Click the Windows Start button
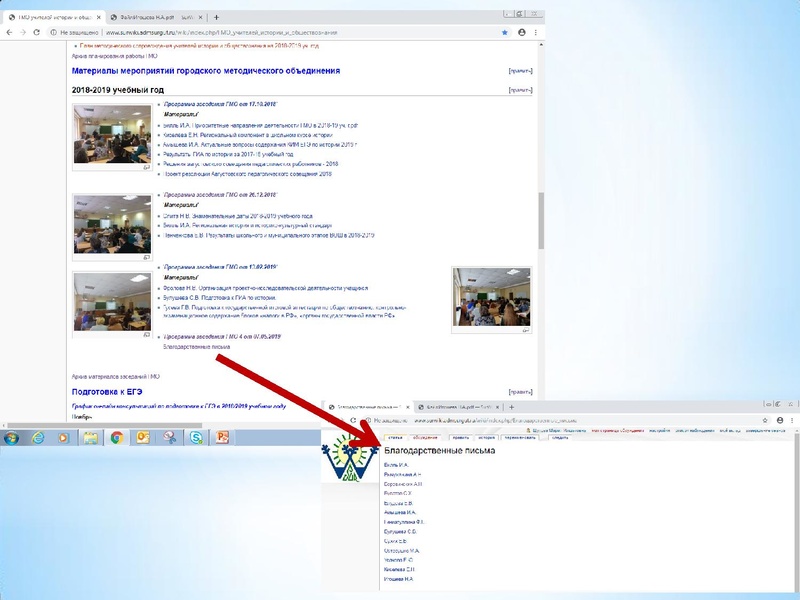 (10, 437)
